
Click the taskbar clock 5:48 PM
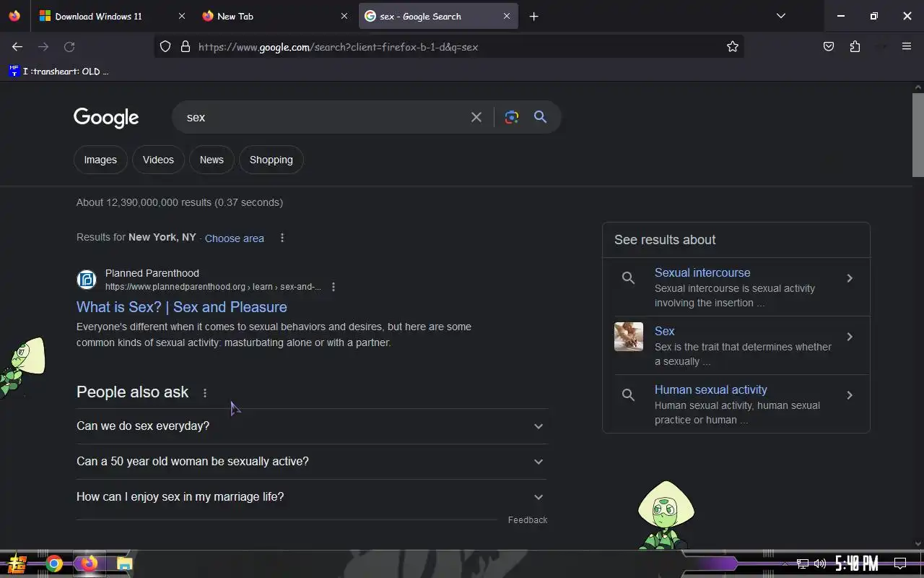click(856, 564)
